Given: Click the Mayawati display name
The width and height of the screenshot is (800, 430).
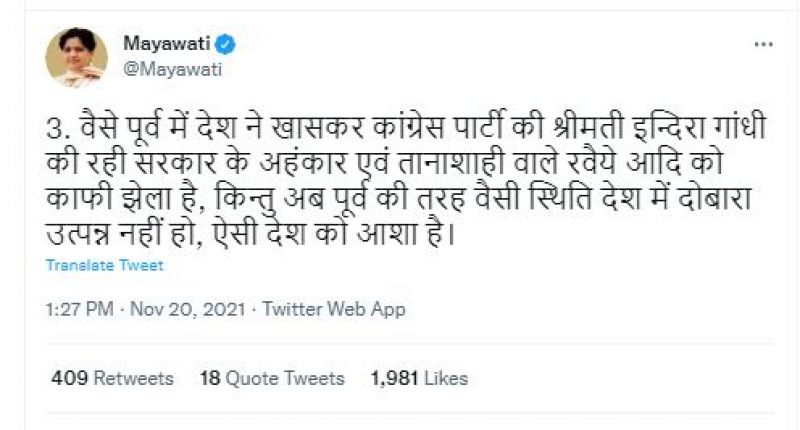Looking at the screenshot, I should (167, 44).
